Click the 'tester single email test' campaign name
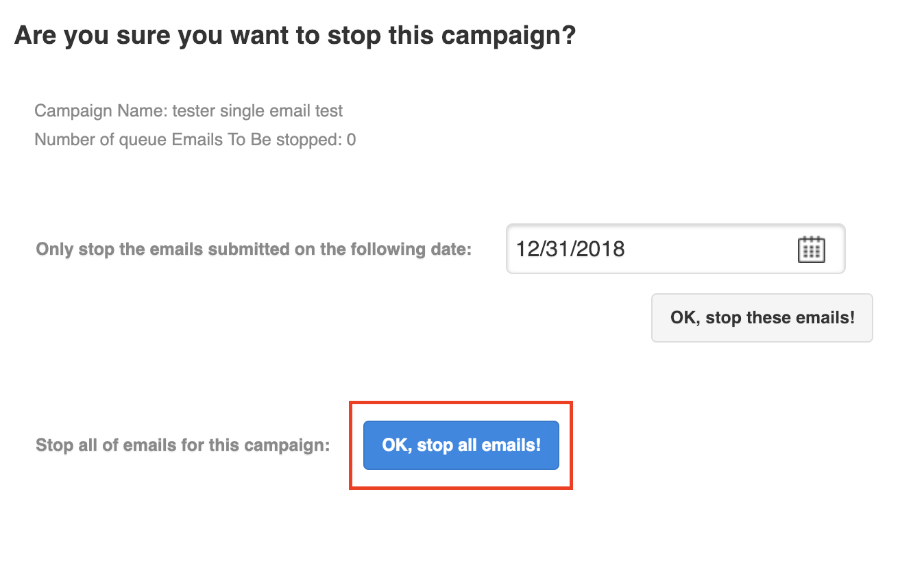This screenshot has width=924, height=570. pos(258,110)
